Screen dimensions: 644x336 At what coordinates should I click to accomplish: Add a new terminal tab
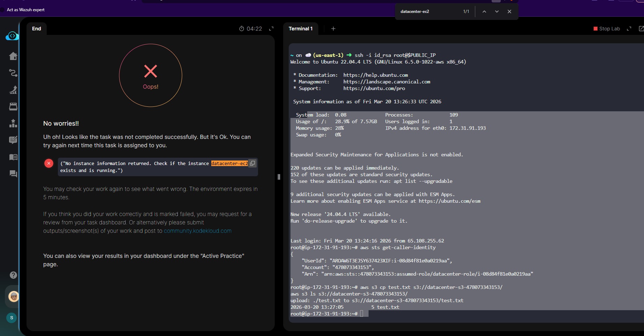333,29
